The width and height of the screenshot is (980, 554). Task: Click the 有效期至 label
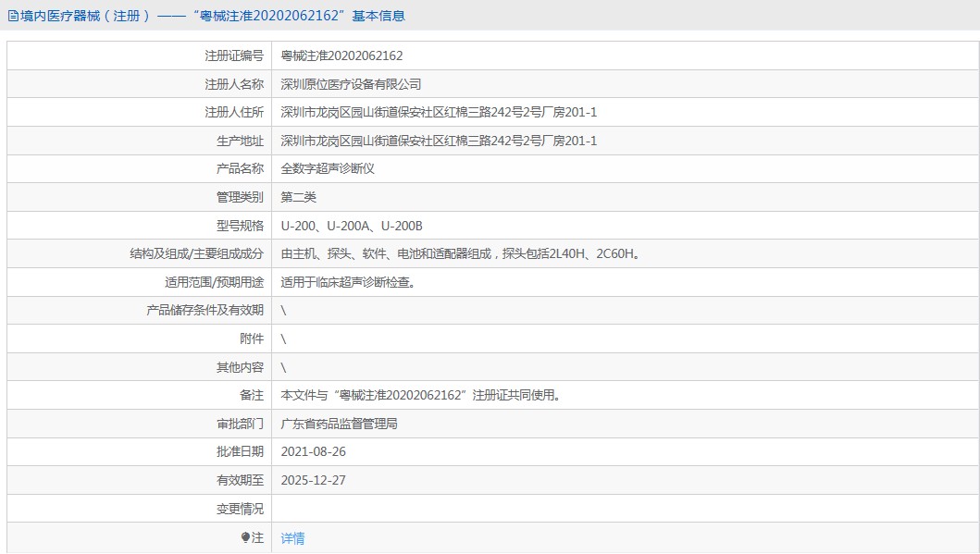(x=240, y=480)
